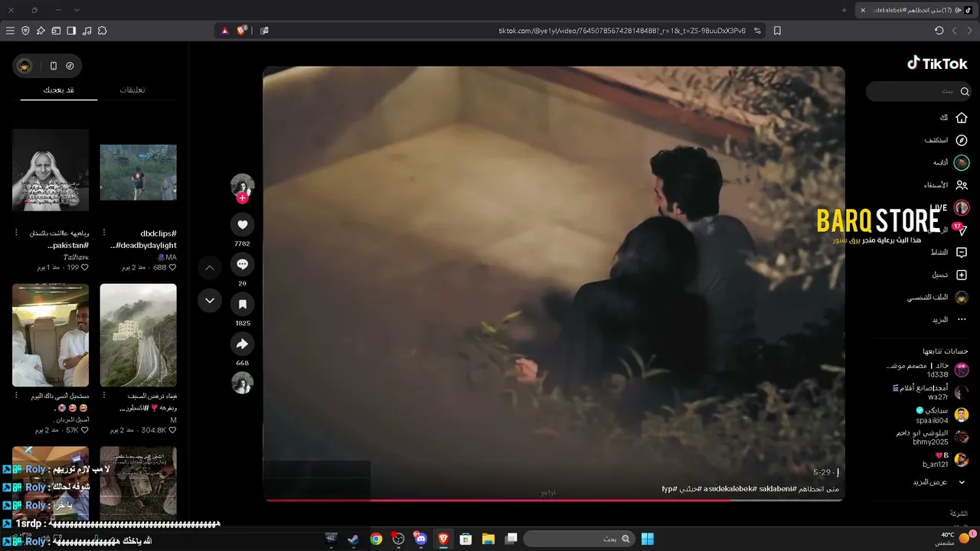Open the Activity (النشاط) inbox icon
This screenshot has height=551, width=980.
pyautogui.click(x=962, y=253)
